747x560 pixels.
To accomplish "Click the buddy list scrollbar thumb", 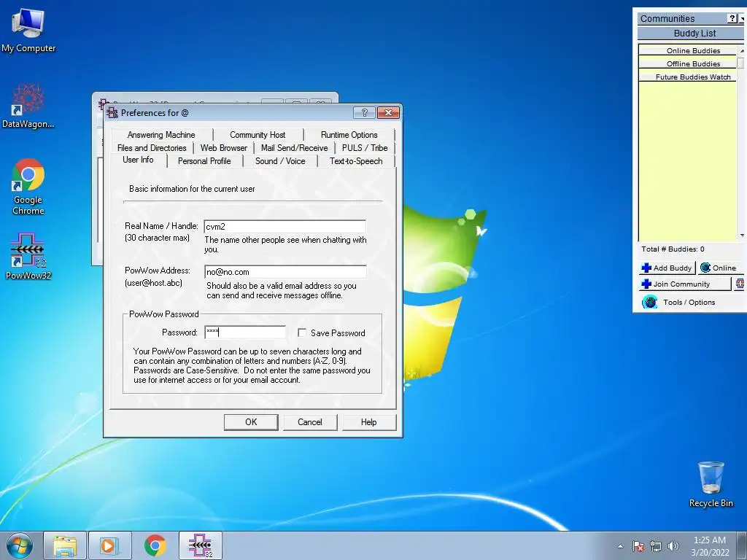I will point(742,63).
